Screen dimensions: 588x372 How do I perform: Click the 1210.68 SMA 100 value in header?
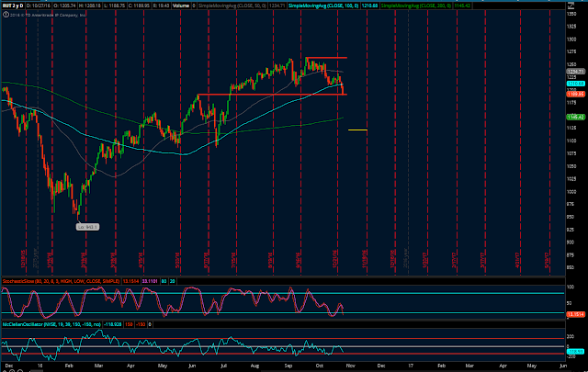coord(369,6)
